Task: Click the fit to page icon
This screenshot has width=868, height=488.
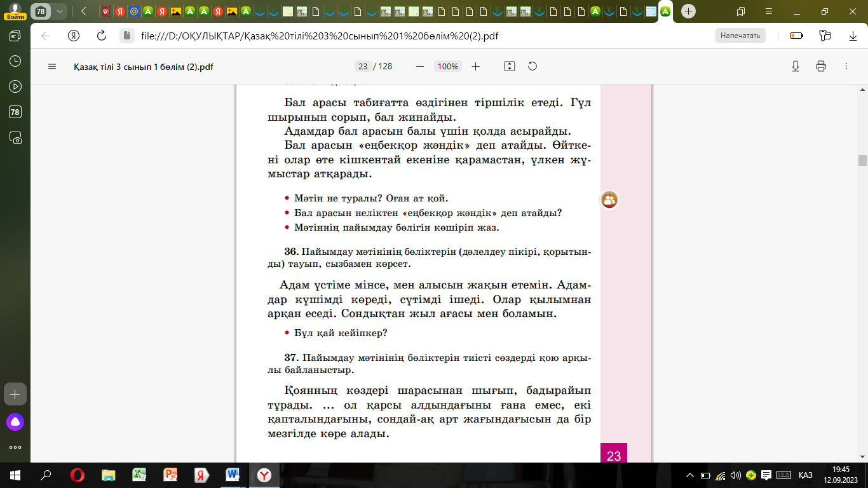Action: pyautogui.click(x=509, y=66)
